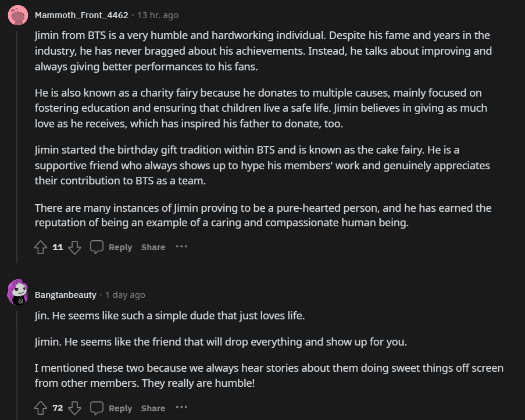Click the vote count 72

pos(58,408)
